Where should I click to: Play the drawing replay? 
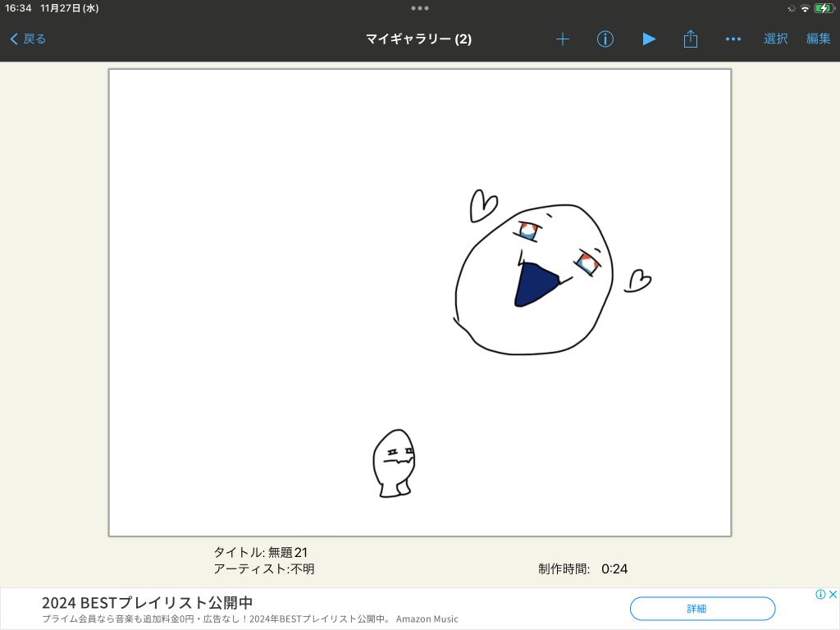coord(649,39)
